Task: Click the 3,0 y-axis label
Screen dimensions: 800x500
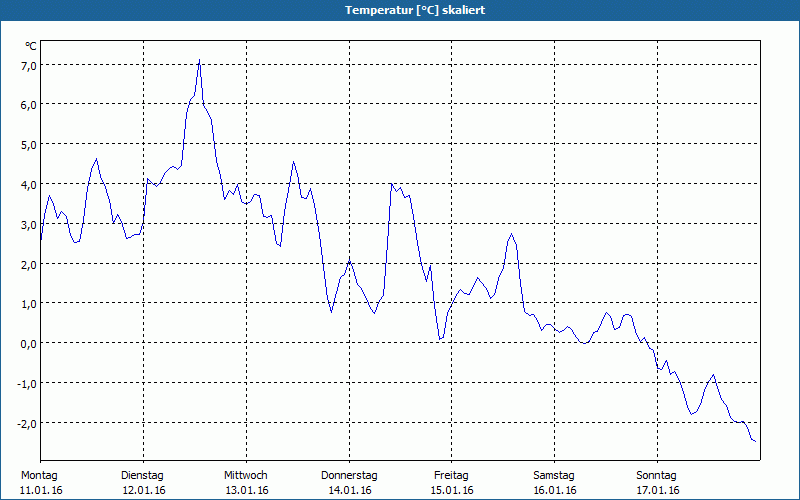Action: click(28, 224)
